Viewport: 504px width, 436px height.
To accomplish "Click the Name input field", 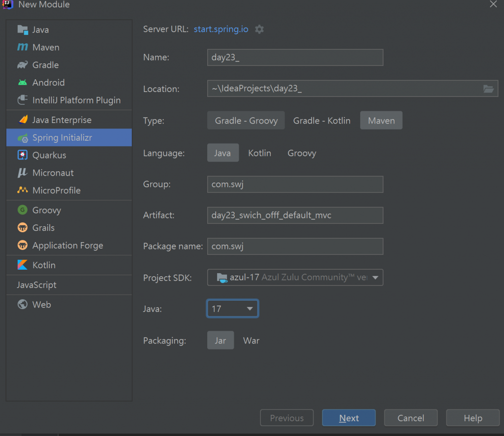I will [x=295, y=58].
